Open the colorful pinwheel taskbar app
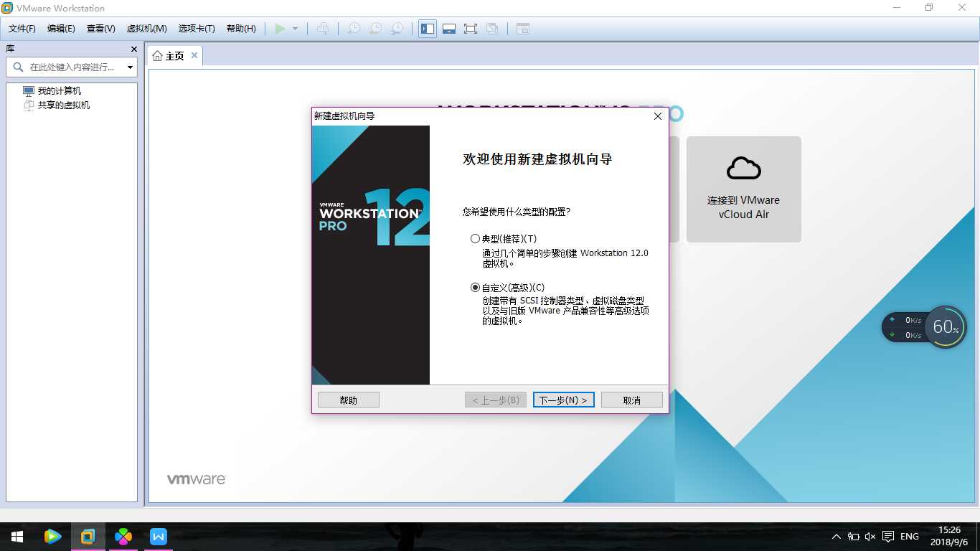The image size is (980, 551). [123, 537]
